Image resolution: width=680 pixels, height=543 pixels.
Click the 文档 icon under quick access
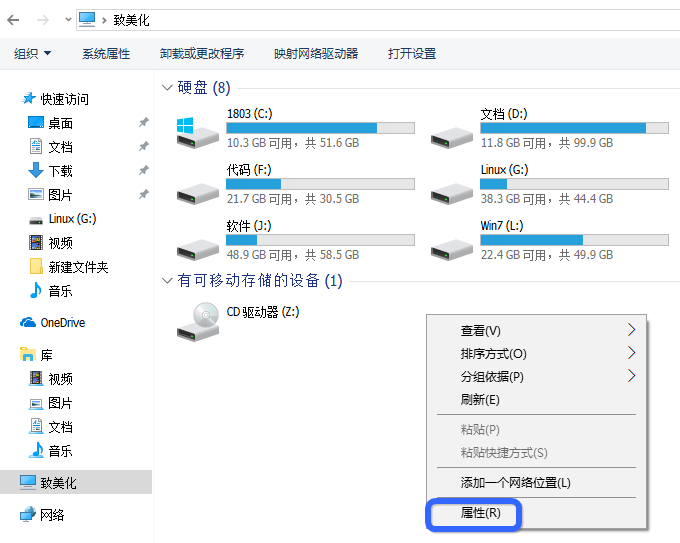[36, 146]
